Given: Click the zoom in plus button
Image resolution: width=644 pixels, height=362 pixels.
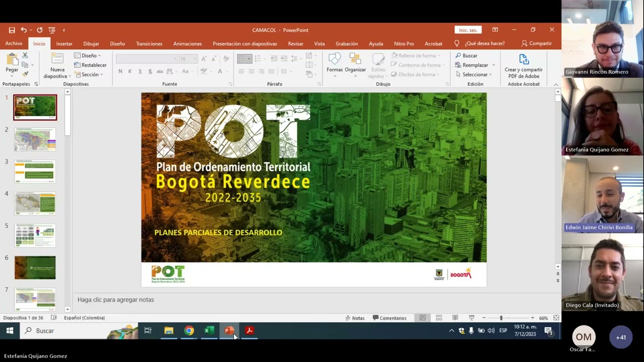Looking at the screenshot, I should point(532,318).
